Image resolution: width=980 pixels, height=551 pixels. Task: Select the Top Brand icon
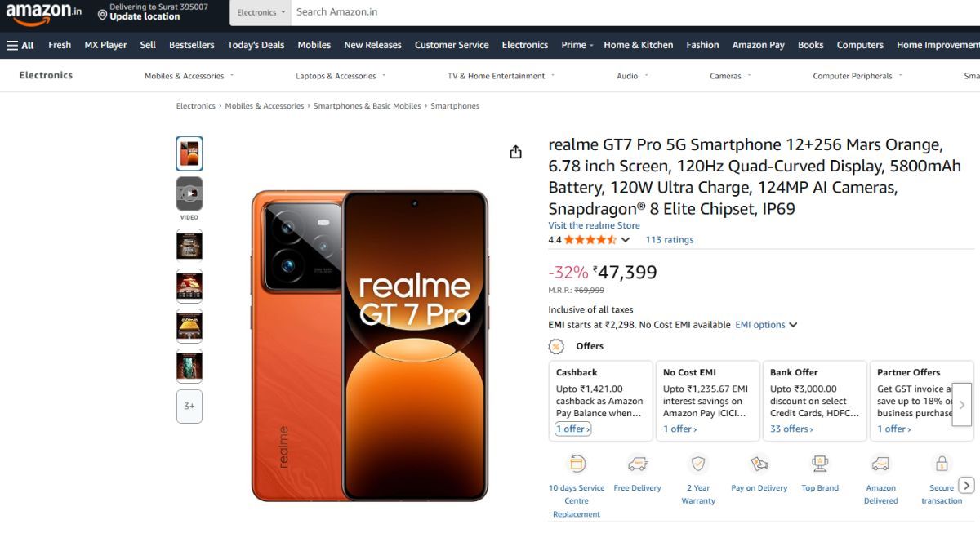819,464
